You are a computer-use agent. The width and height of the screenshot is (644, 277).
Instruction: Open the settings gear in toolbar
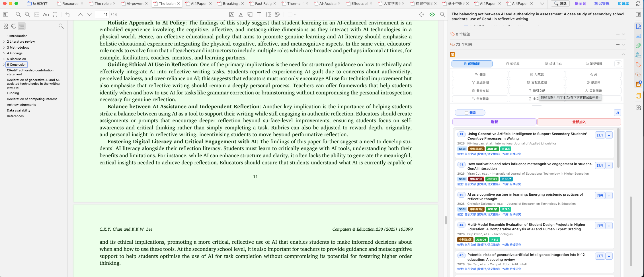422,15
